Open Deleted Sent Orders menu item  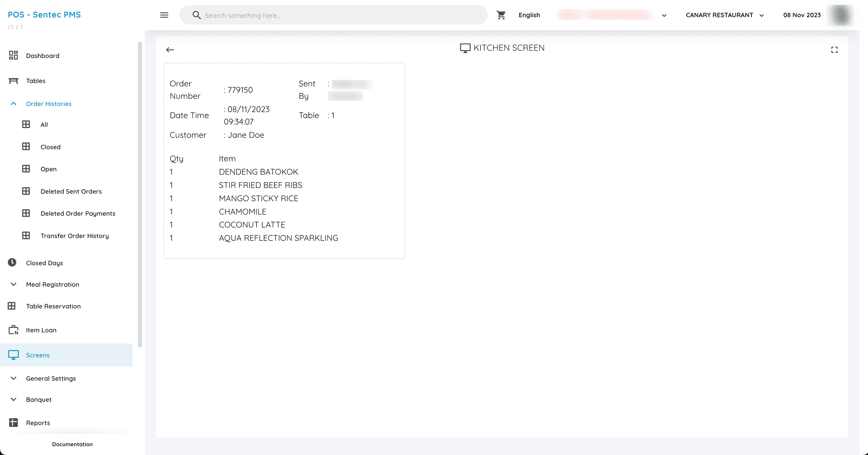(71, 191)
